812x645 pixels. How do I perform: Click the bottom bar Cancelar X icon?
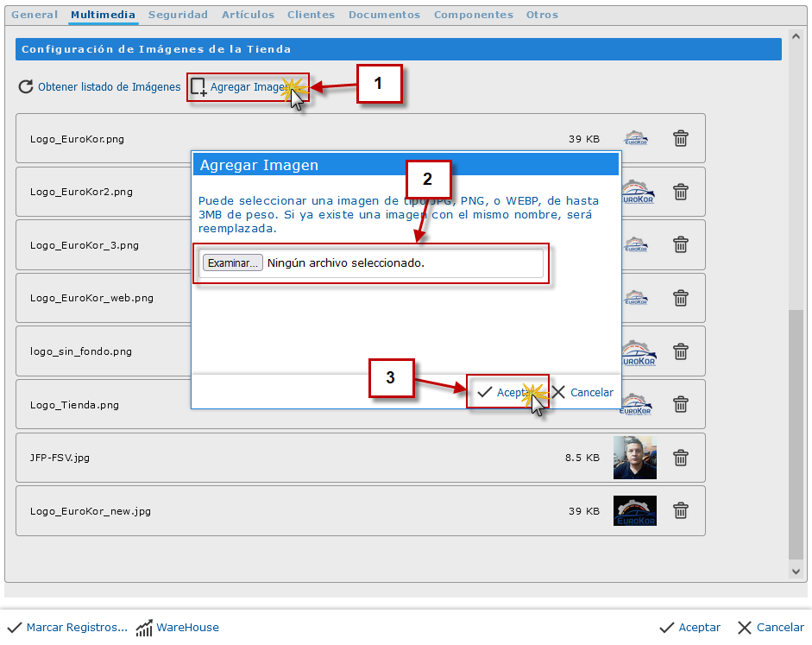point(745,628)
